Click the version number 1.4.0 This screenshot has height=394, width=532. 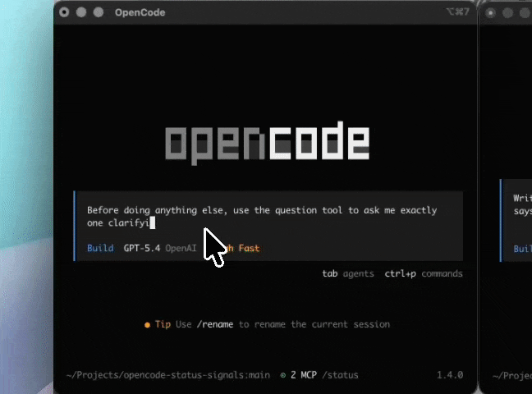450,375
